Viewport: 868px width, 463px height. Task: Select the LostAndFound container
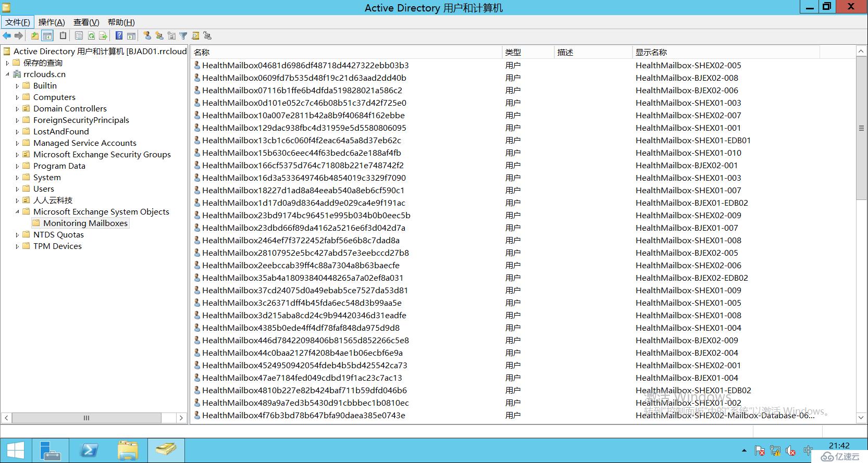pyautogui.click(x=61, y=132)
